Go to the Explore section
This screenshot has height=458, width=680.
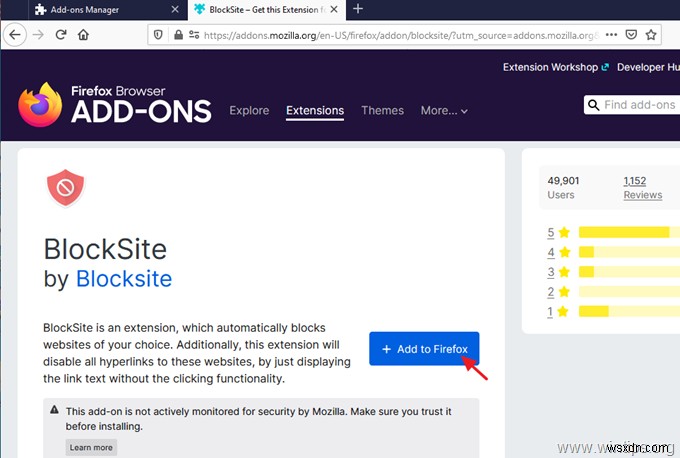[249, 111]
